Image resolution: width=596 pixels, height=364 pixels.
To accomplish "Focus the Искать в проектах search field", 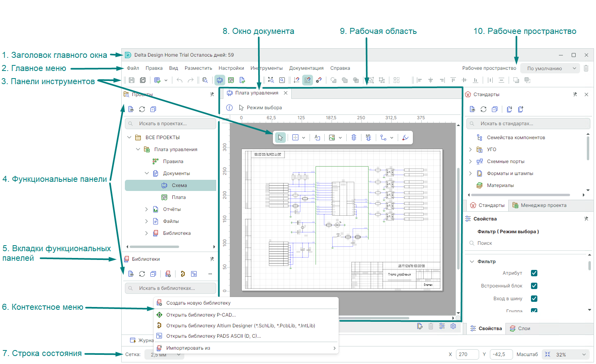I will 171,124.
